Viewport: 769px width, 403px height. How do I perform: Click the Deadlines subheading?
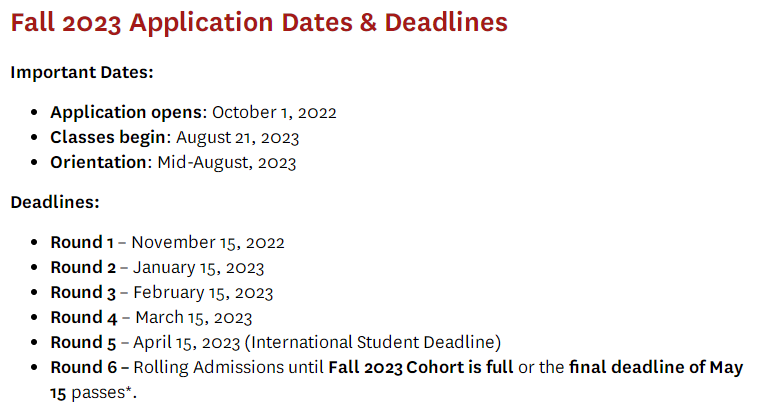click(55, 202)
